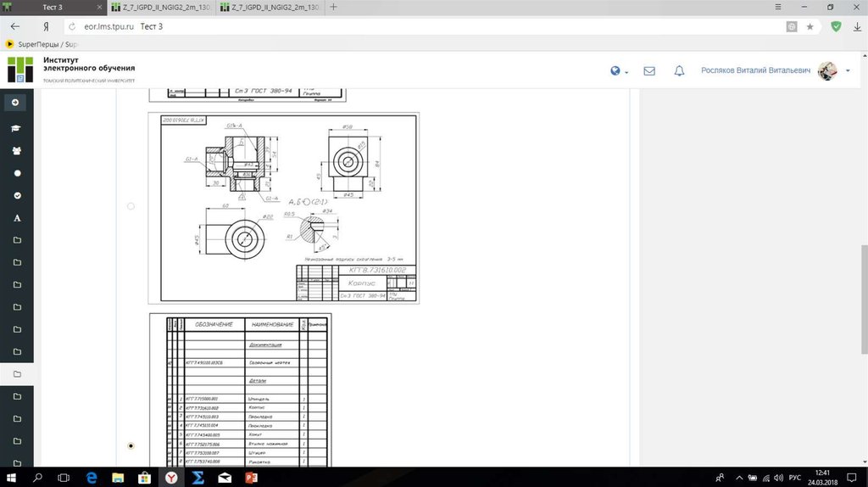The width and height of the screenshot is (868, 487).
Task: Open the browser downloads arrow icon
Action: click(857, 26)
